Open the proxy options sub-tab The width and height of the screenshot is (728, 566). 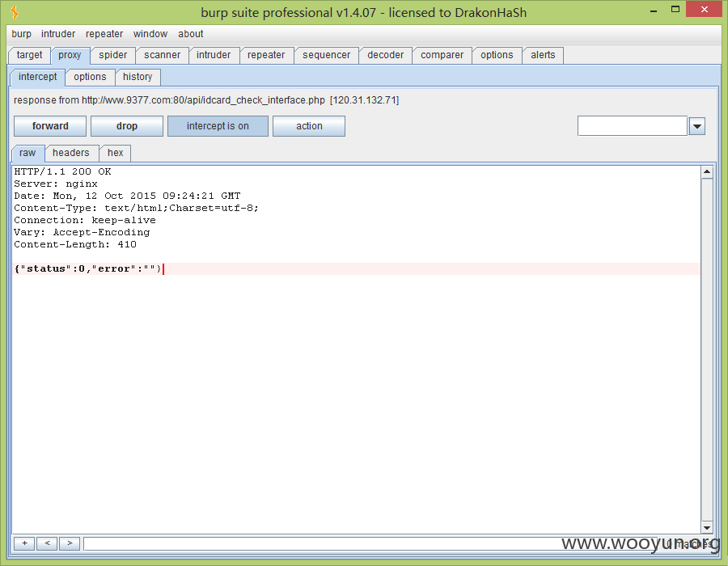point(90,77)
